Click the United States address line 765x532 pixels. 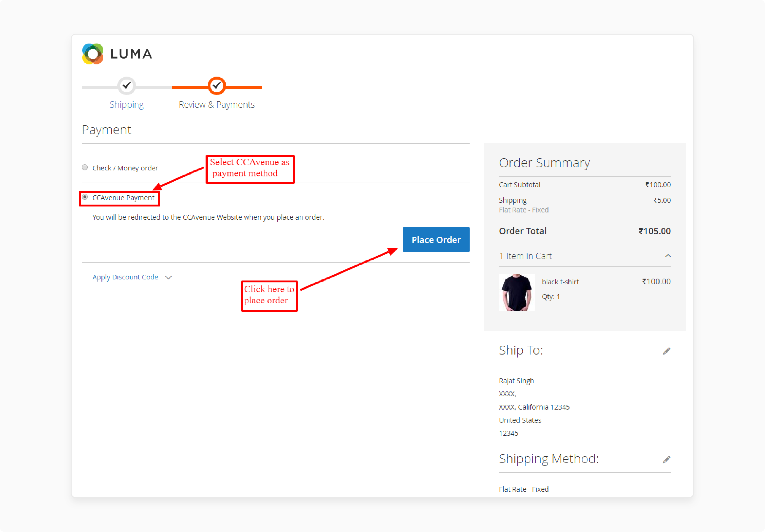(x=520, y=420)
